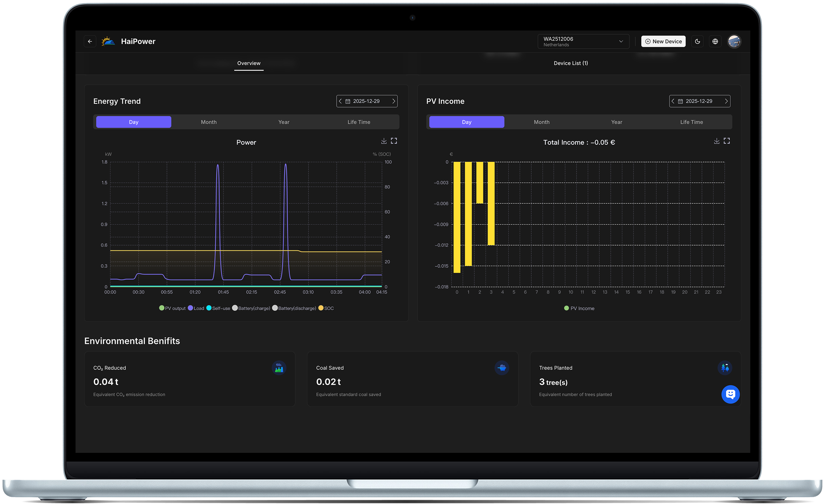The width and height of the screenshot is (825, 504).
Task: Toggle dark mode moon icon
Action: point(698,41)
